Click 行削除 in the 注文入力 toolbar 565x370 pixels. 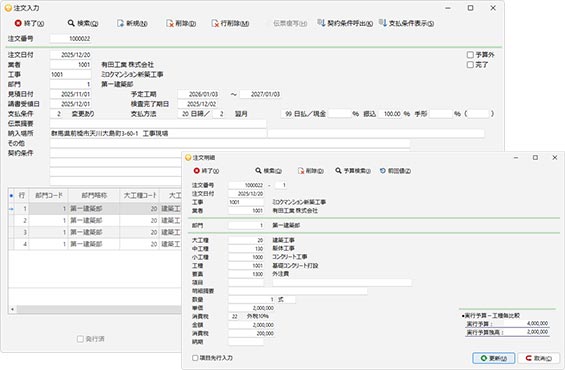[230, 23]
